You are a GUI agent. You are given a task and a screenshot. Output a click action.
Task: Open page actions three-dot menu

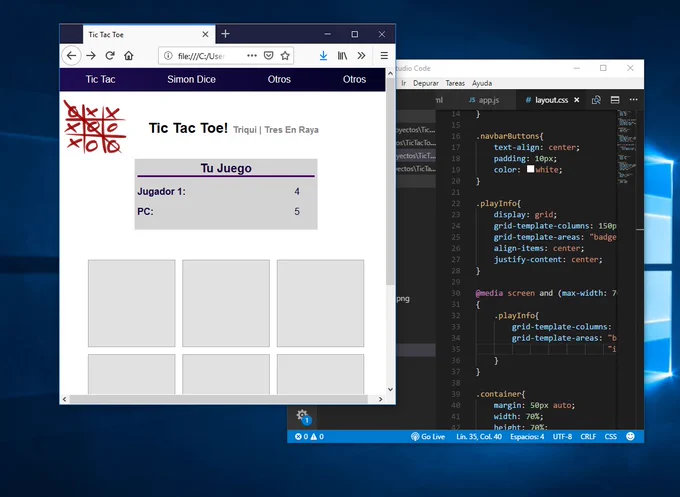click(252, 56)
